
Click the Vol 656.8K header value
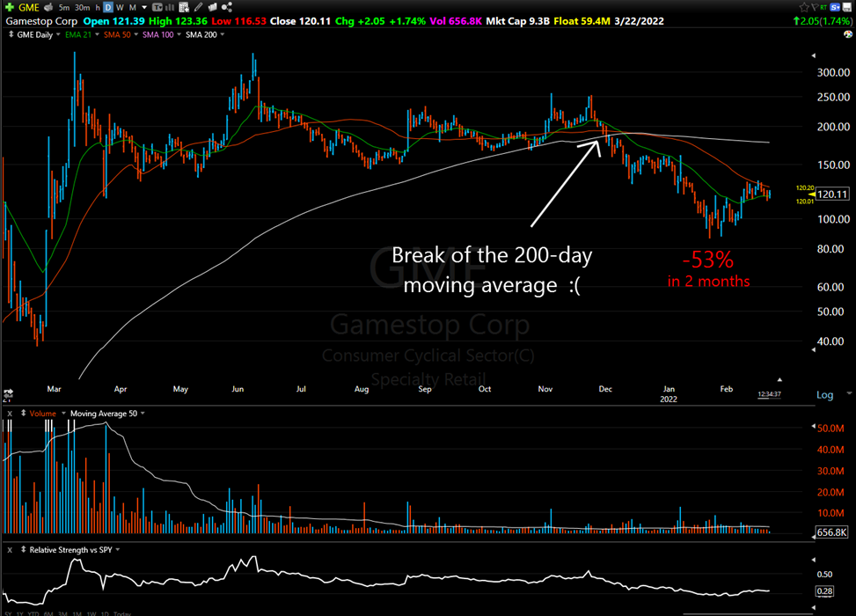click(x=456, y=21)
